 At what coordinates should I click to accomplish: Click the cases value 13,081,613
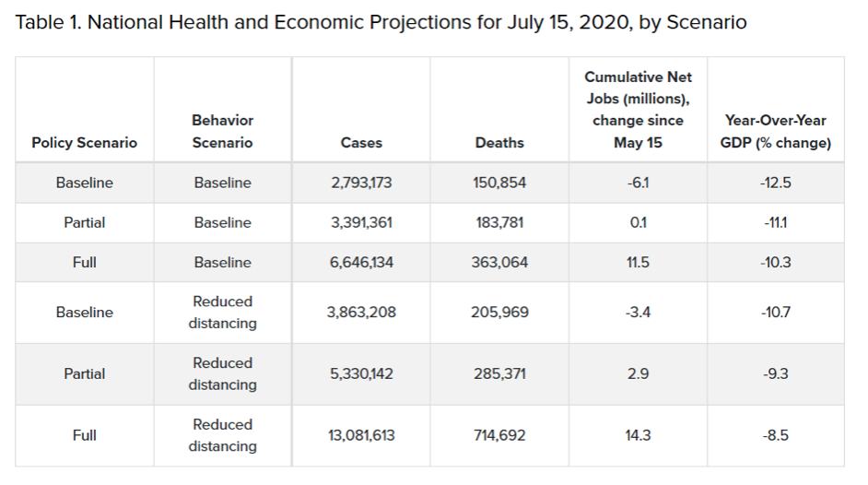(x=361, y=435)
